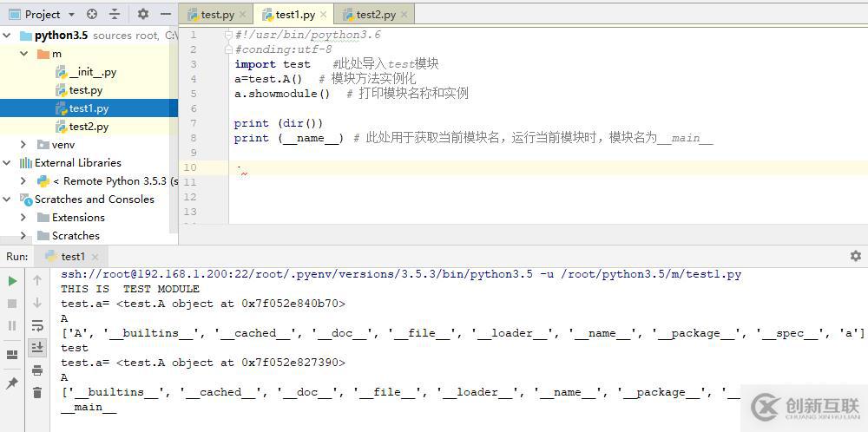Open the Project view dropdown
The height and width of the screenshot is (432, 868).
71,15
